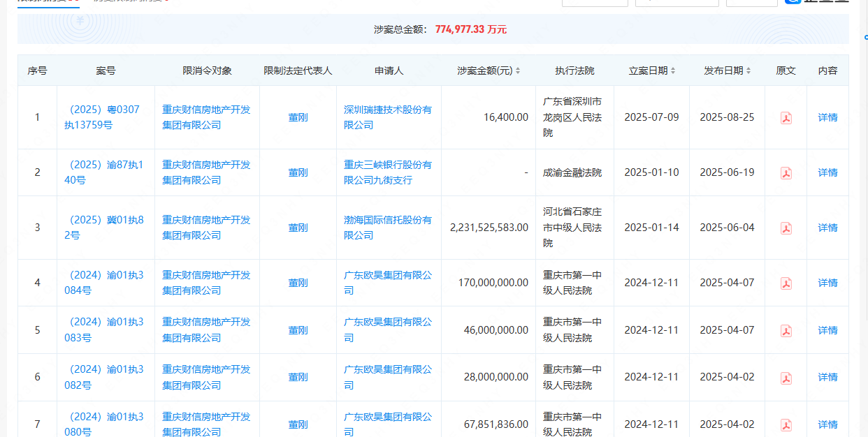Select amount 28,000,000.00
868x437 pixels.
click(496, 377)
